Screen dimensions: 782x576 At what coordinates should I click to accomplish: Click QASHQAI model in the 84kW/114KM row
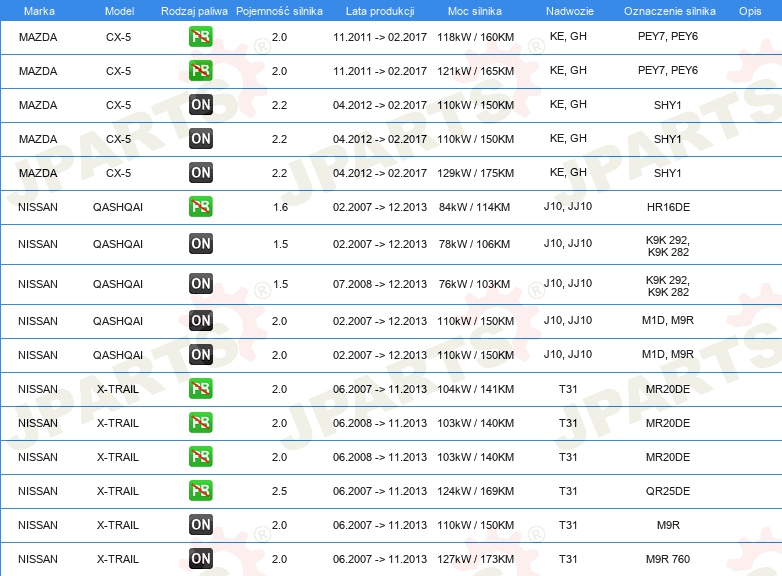click(118, 207)
